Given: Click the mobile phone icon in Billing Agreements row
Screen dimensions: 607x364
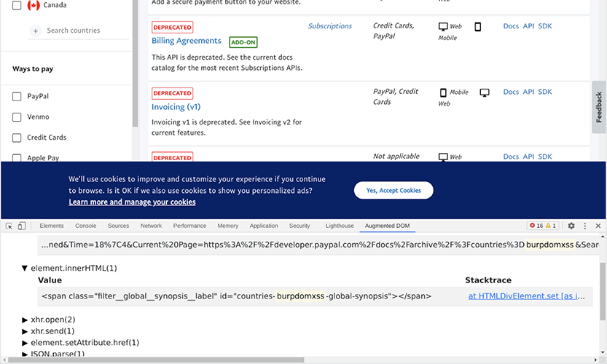Looking at the screenshot, I should pyautogui.click(x=478, y=26).
